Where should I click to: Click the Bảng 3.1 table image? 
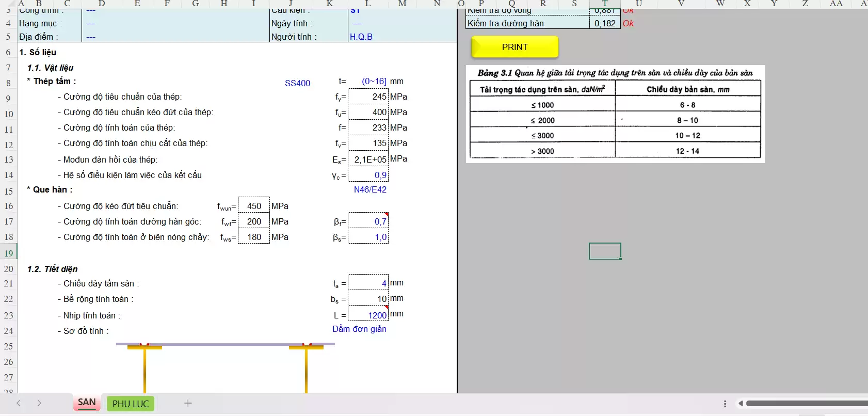(x=615, y=114)
